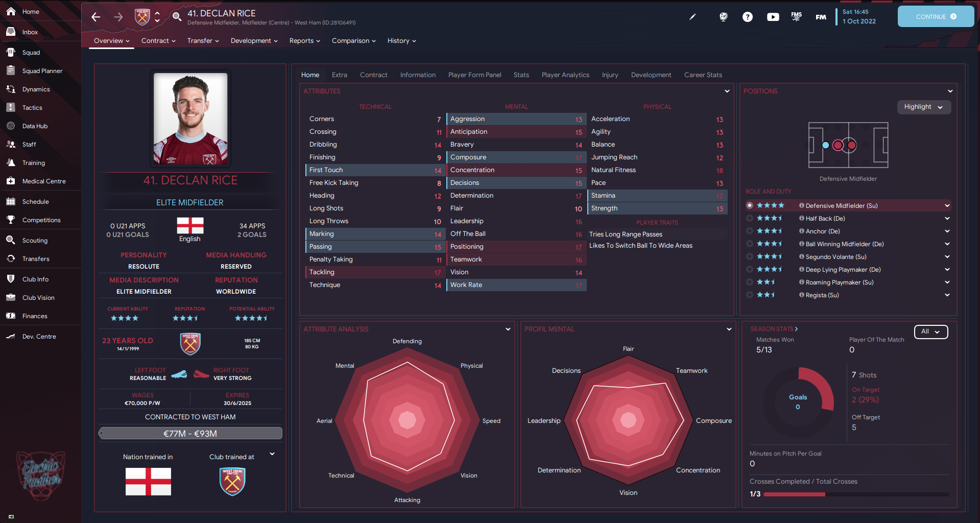Open the help question mark icon
Screen dimensions: 980x523
(747, 17)
